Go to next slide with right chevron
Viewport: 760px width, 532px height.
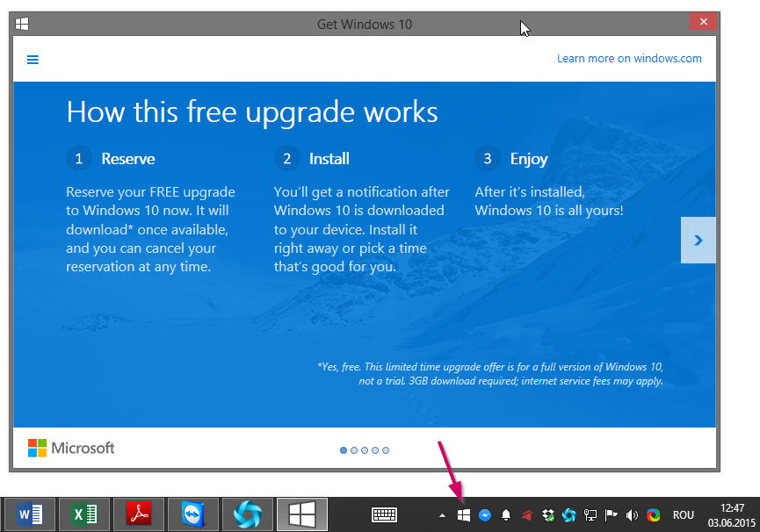pyautogui.click(x=698, y=240)
